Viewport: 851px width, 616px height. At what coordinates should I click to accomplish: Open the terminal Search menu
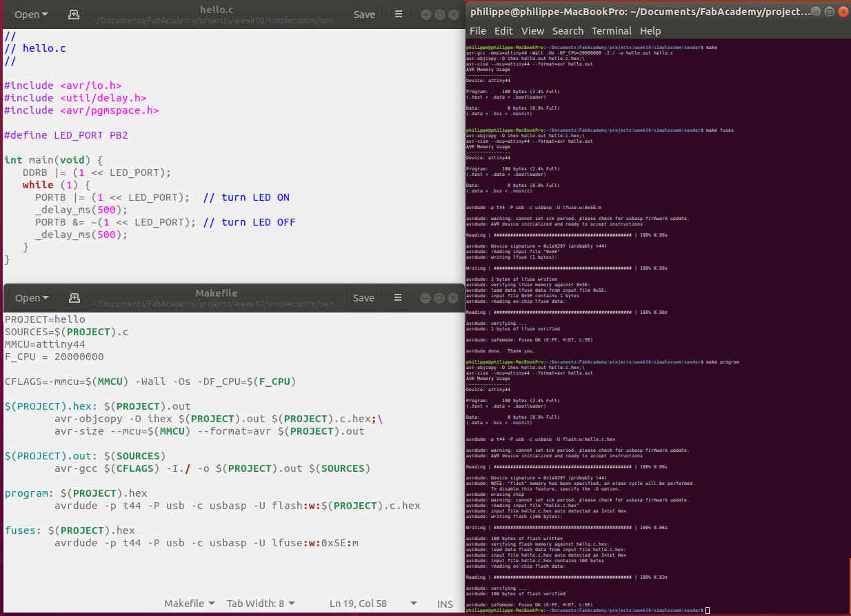pos(568,31)
